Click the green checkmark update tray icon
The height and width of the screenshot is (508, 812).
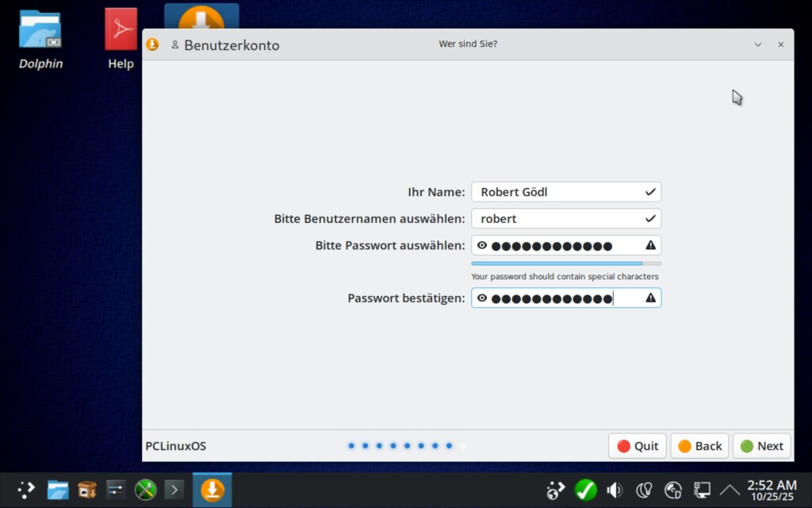click(x=585, y=490)
